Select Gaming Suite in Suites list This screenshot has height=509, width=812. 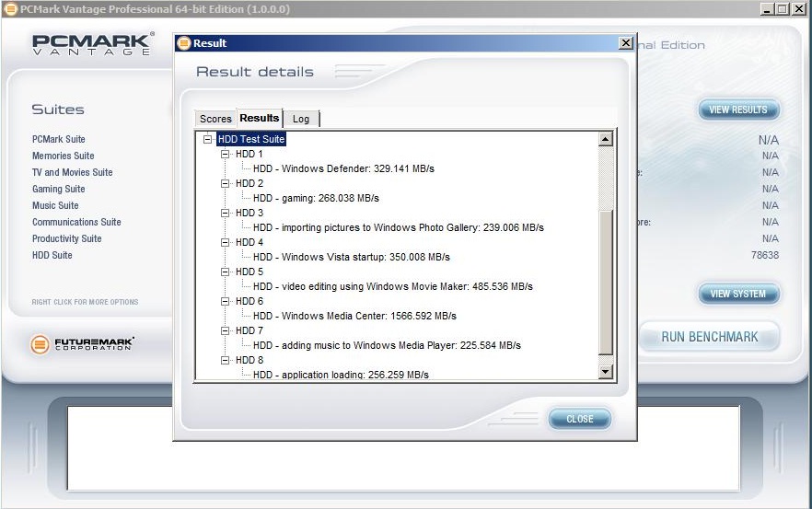click(59, 189)
